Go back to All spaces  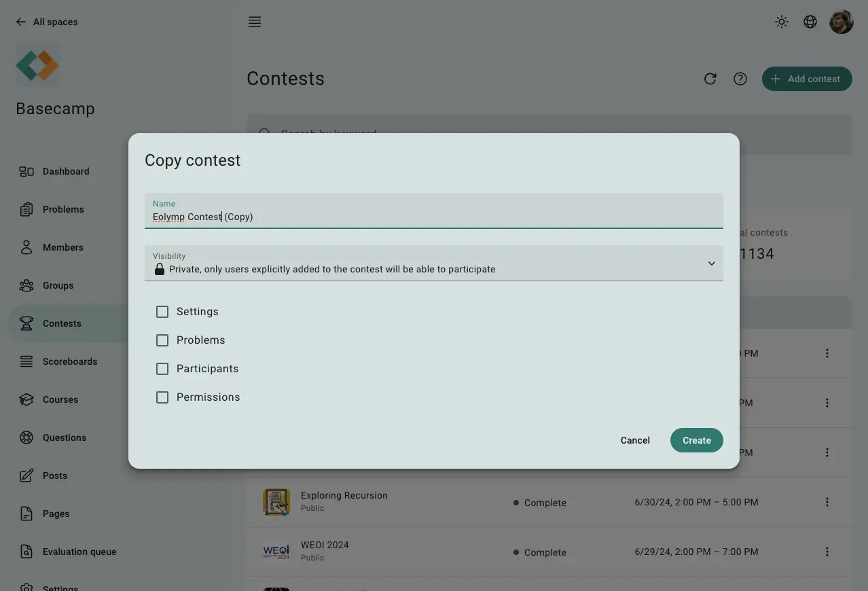[x=47, y=22]
